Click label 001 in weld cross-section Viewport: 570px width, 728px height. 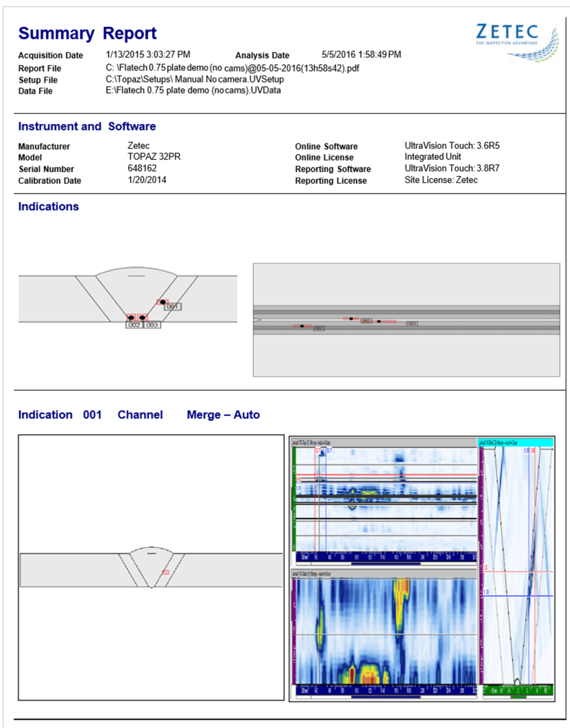(174, 307)
